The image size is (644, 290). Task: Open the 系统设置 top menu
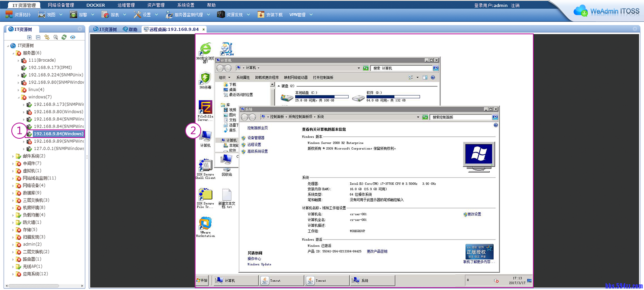tap(186, 5)
